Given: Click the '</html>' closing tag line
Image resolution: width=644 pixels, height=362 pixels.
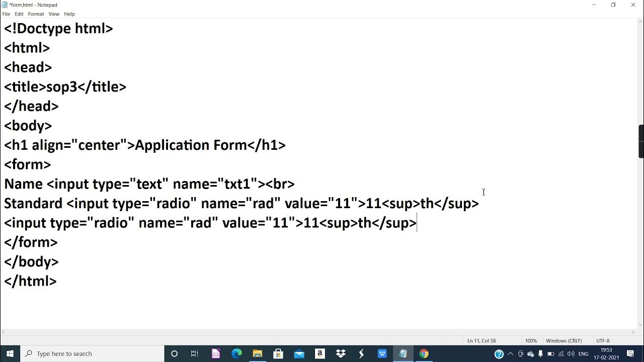Looking at the screenshot, I should pyautogui.click(x=30, y=281).
